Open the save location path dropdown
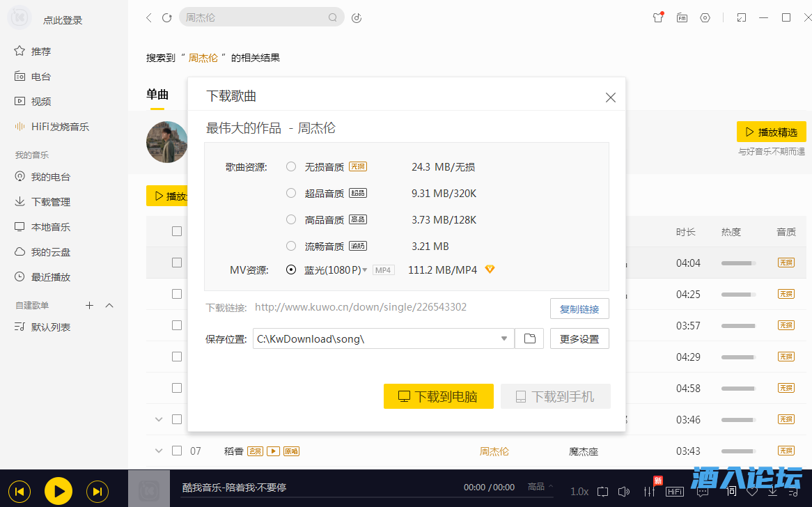Screen dimensions: 812x507 click(x=504, y=339)
